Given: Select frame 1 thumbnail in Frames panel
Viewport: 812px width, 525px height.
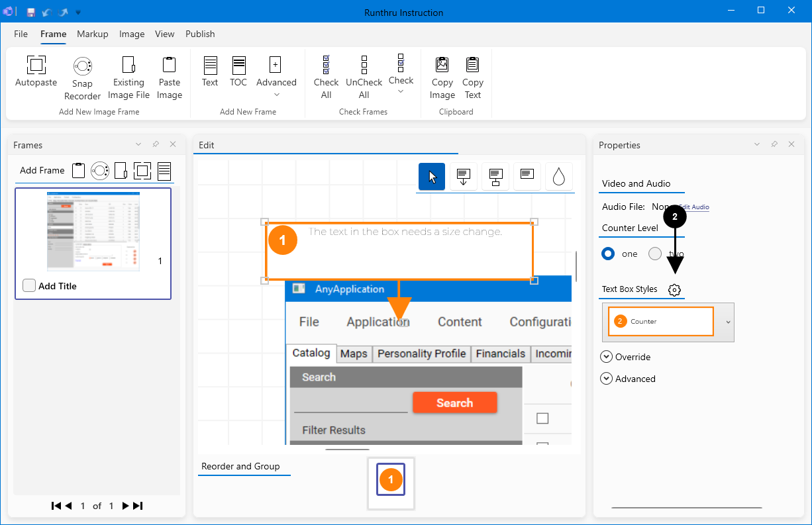Looking at the screenshot, I should (x=93, y=232).
